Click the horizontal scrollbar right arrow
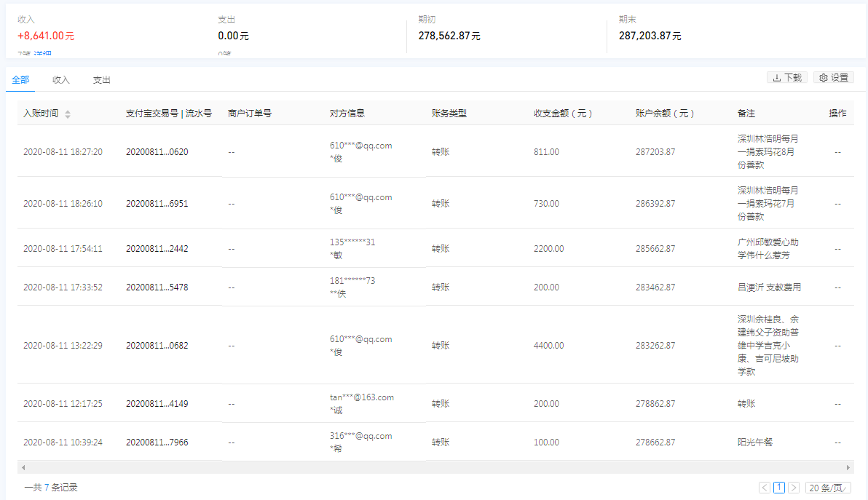This screenshot has width=868, height=500. tap(848, 467)
